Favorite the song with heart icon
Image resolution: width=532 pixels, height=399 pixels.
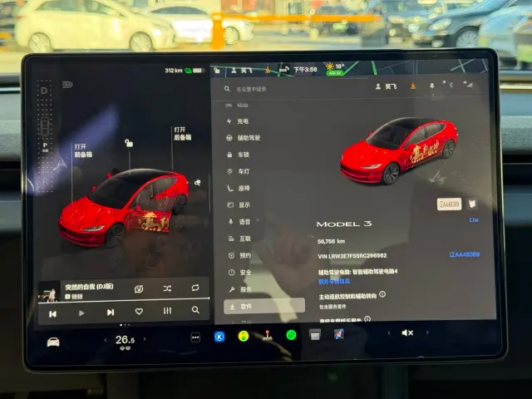click(139, 311)
